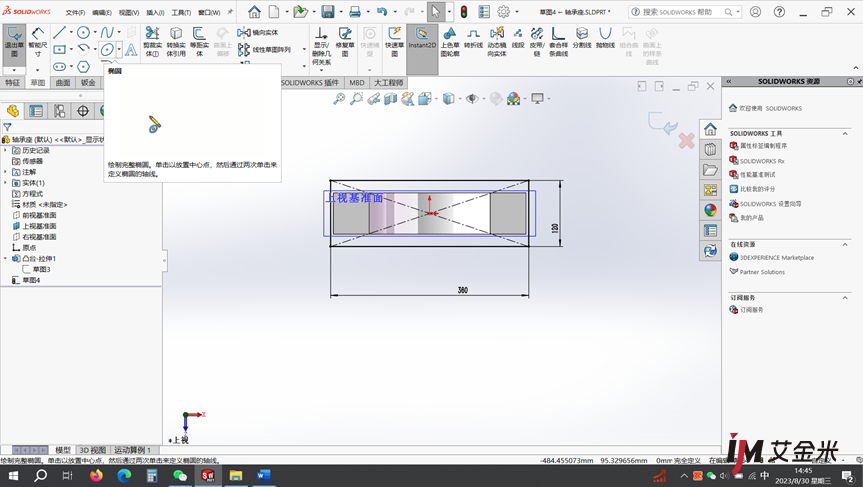Collapse the SOLIDWORKS 工具 section
The width and height of the screenshot is (863, 487).
click(845, 133)
